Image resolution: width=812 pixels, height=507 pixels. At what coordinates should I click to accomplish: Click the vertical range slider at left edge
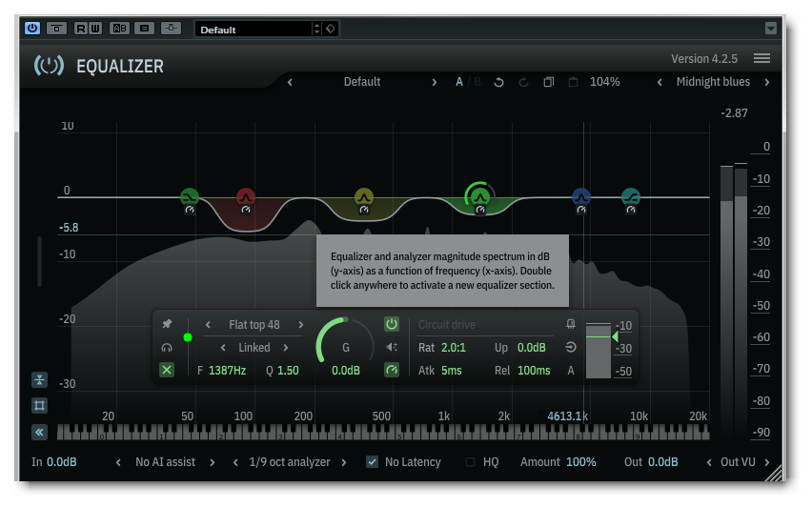coord(39,261)
